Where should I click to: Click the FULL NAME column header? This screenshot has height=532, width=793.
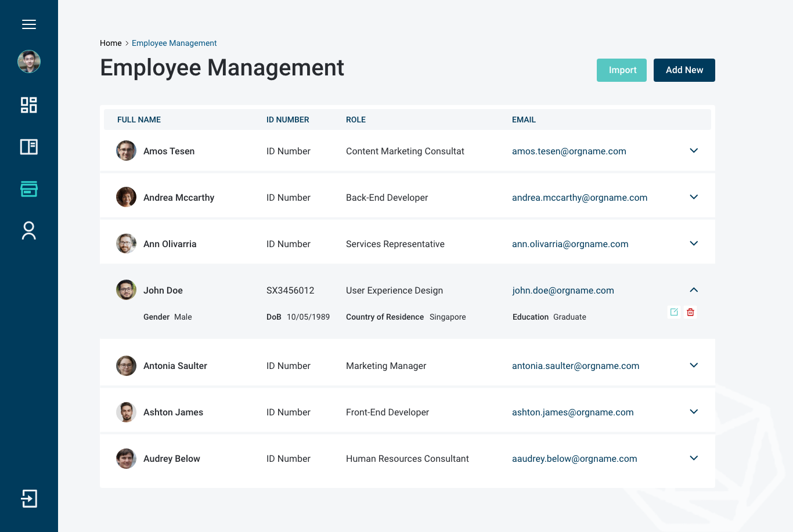(139, 120)
